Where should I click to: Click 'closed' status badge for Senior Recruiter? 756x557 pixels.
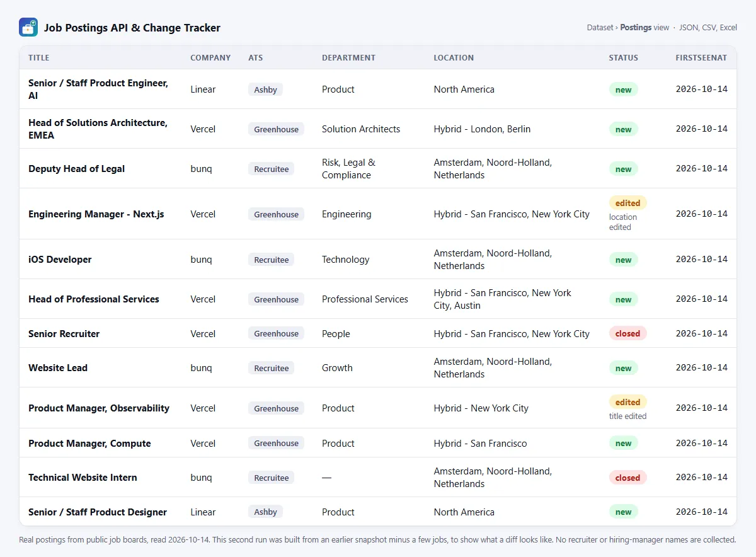pyautogui.click(x=627, y=334)
